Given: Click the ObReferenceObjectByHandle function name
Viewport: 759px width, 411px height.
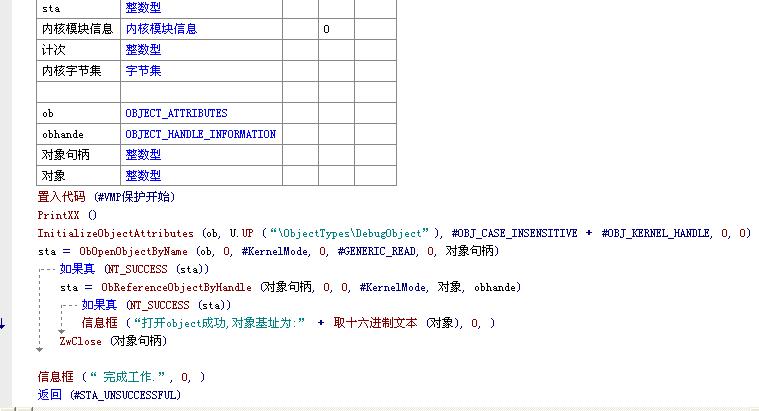Looking at the screenshot, I should tap(177, 287).
